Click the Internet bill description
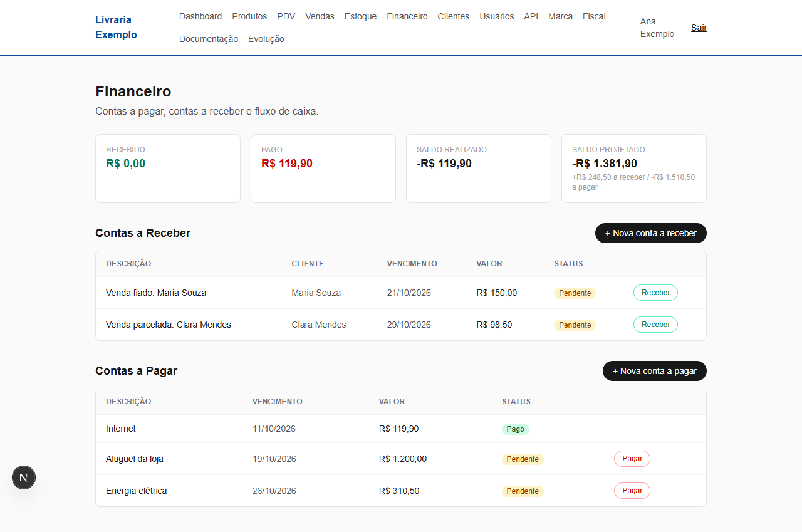 [x=121, y=429]
